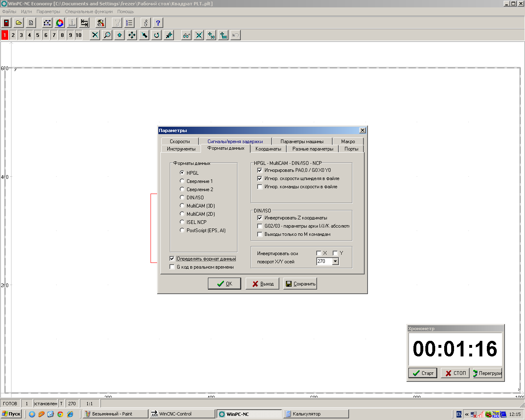Click the grayed wrench toolbar icon
Image resolution: width=525 pixels, height=420 pixels.
coord(117,23)
